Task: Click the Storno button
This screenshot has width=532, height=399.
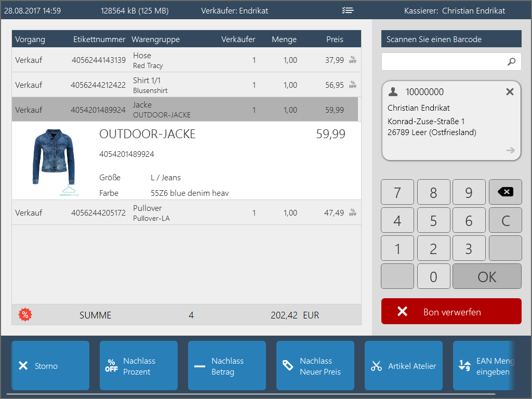Action: (x=50, y=366)
